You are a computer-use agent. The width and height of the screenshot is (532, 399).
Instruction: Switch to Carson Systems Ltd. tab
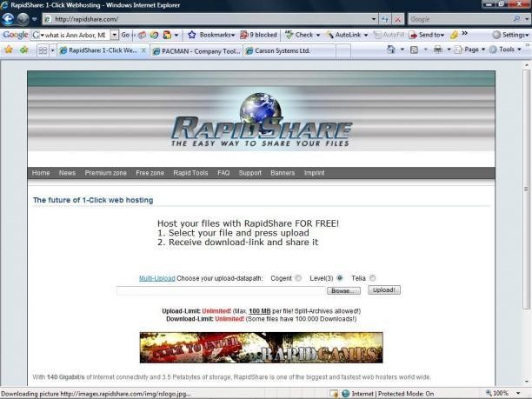click(289, 51)
